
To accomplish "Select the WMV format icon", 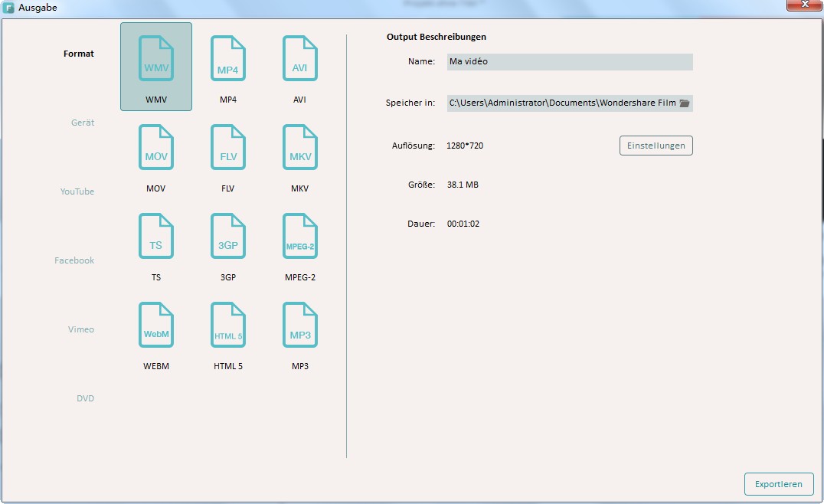I will tap(156, 58).
